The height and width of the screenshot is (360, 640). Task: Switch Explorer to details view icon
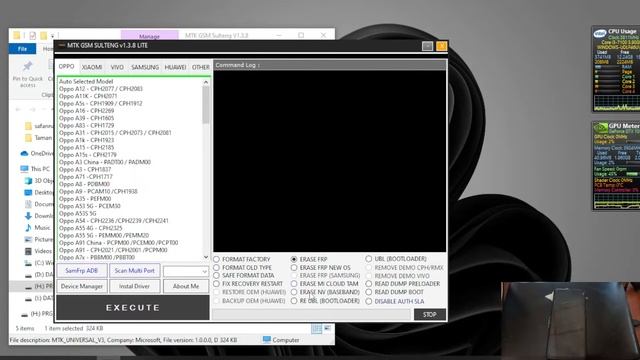tap(316, 329)
